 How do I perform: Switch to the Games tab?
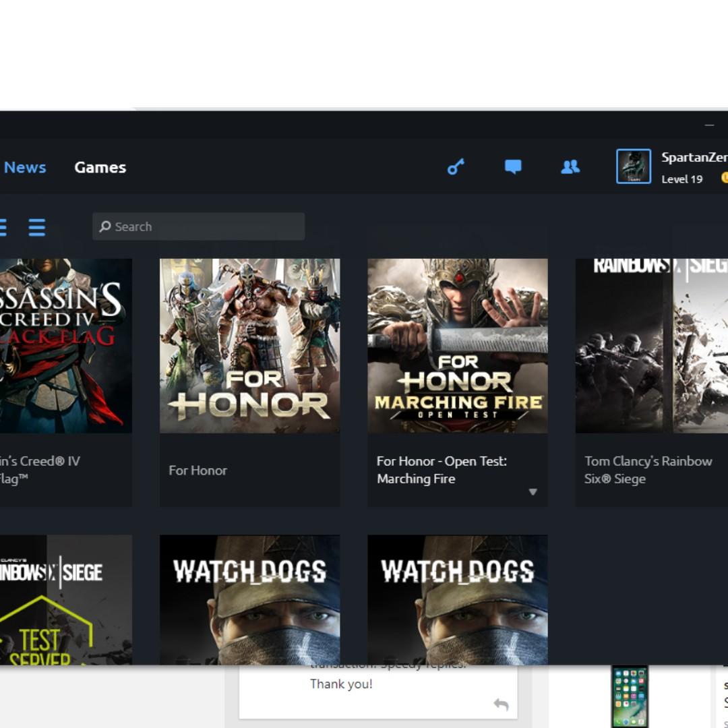tap(100, 167)
